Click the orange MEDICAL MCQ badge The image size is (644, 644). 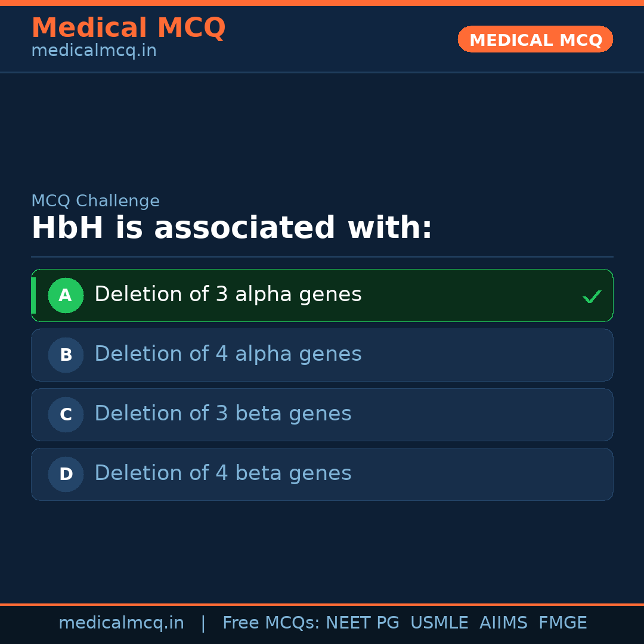click(x=535, y=39)
